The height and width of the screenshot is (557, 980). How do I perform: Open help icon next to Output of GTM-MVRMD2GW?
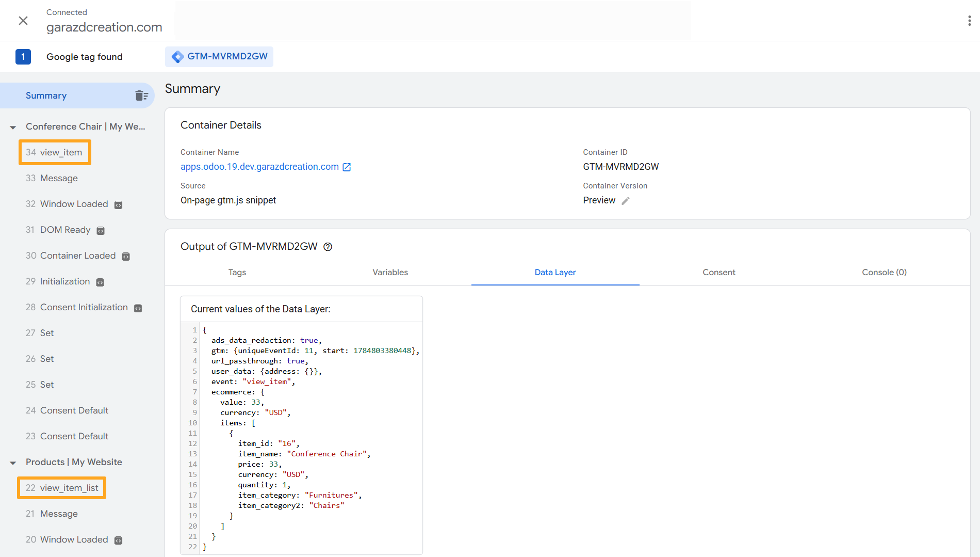[328, 247]
